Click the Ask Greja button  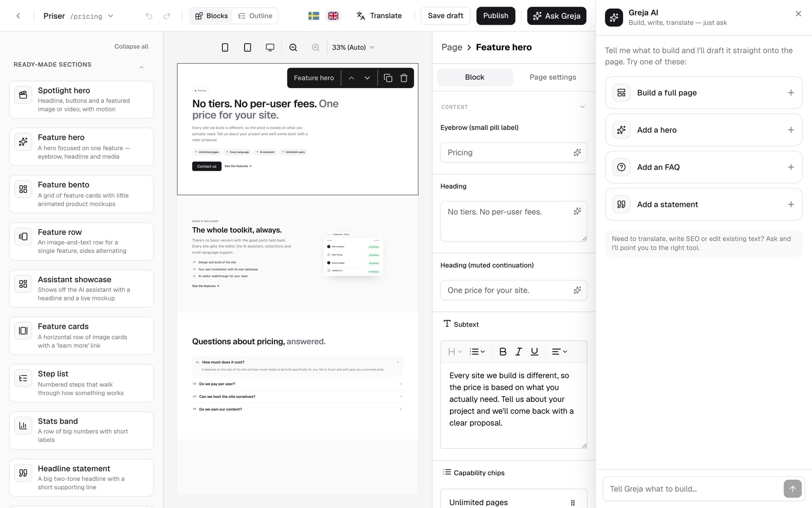tap(557, 16)
